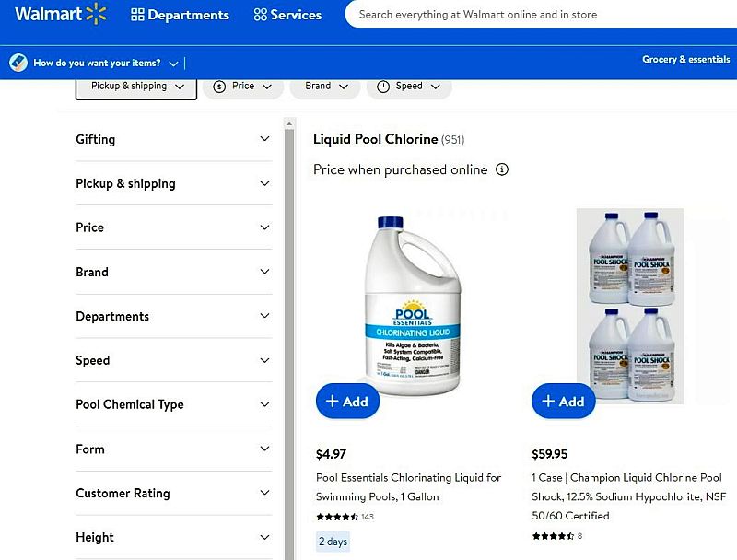Viewport: 737px width, 560px height.
Task: Click the clock icon in Speed pill
Action: (x=383, y=87)
